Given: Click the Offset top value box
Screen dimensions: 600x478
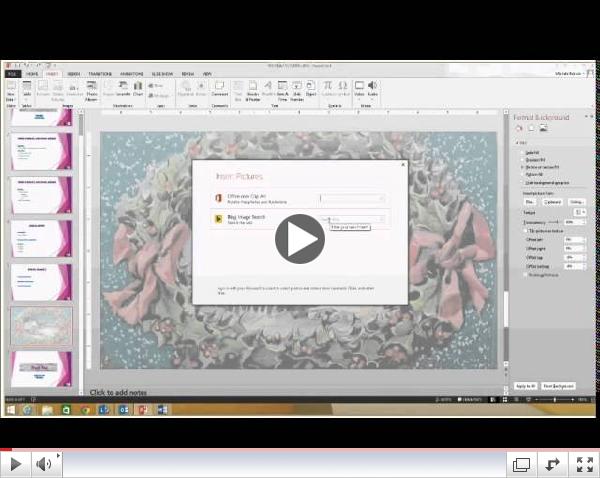Looking at the screenshot, I should pos(575,257).
